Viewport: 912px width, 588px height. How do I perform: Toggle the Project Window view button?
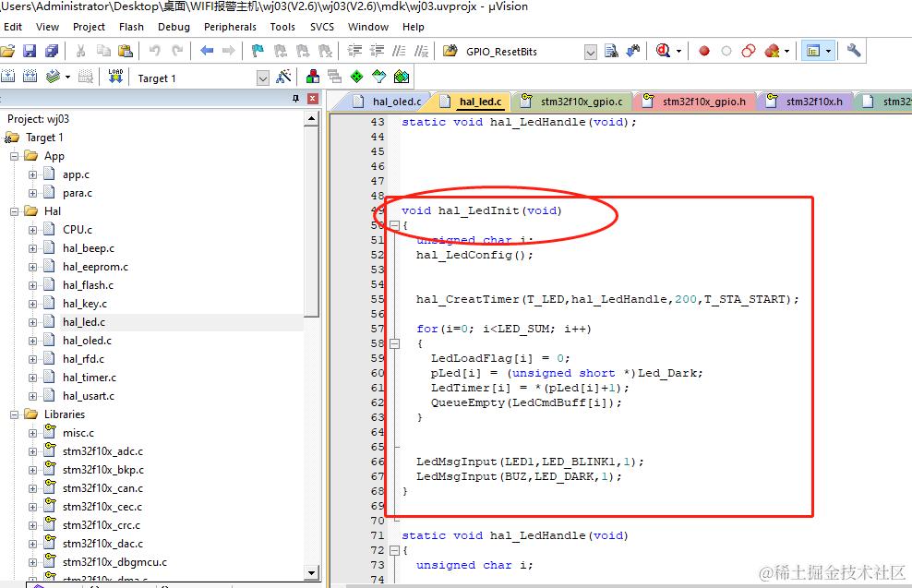(x=813, y=51)
